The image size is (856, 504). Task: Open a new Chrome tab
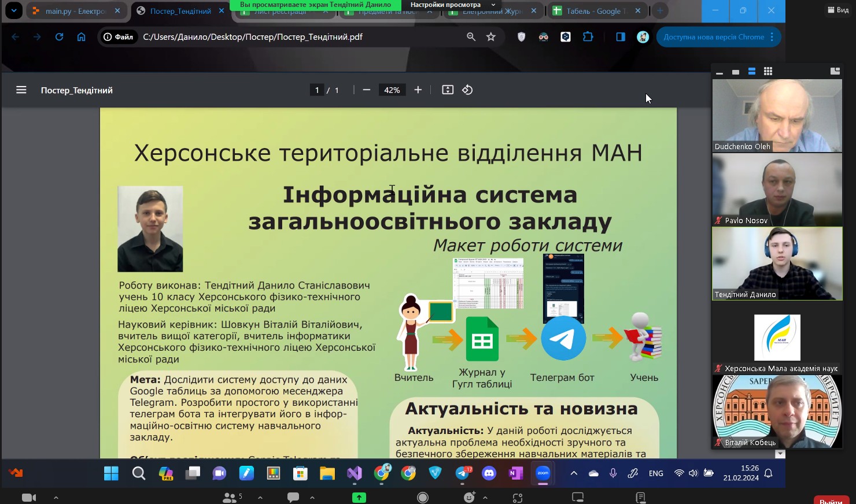660,11
